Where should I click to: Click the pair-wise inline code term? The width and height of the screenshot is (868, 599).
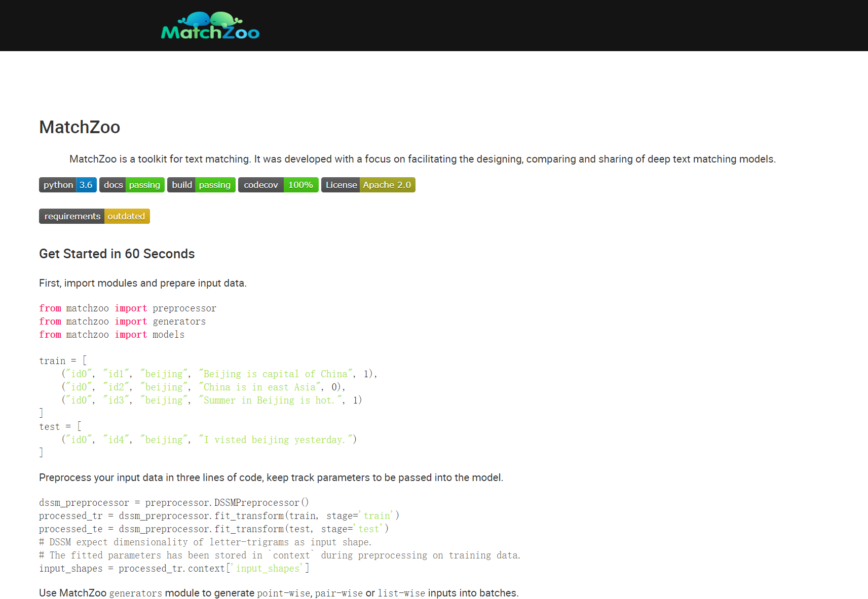(338, 593)
